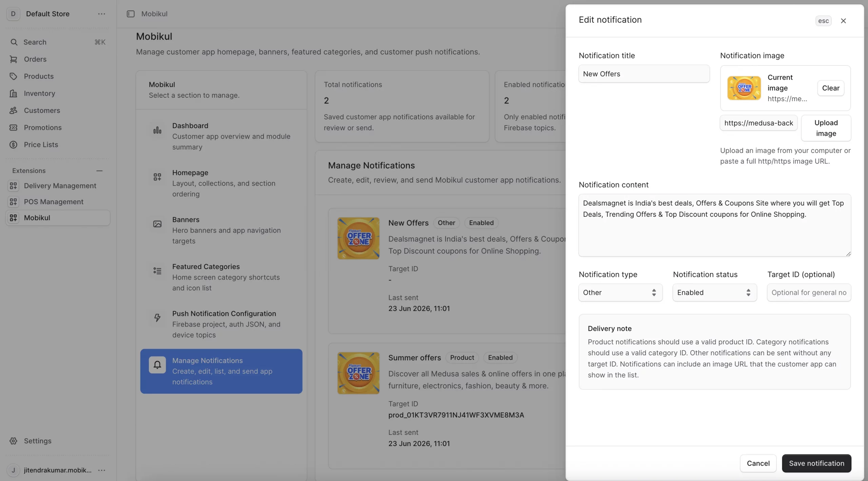This screenshot has width=868, height=481.
Task: Click the Mobikul extension grid icon
Action: tap(14, 217)
